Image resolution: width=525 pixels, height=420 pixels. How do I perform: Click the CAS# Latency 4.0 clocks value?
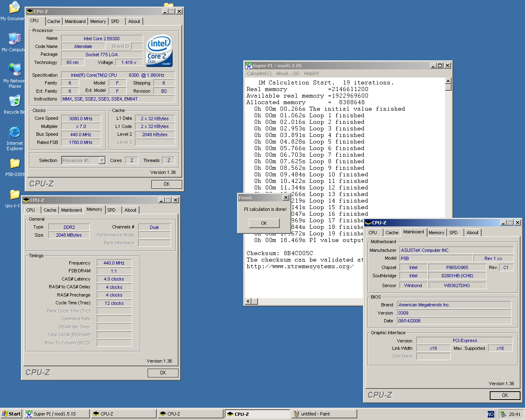pos(114,279)
